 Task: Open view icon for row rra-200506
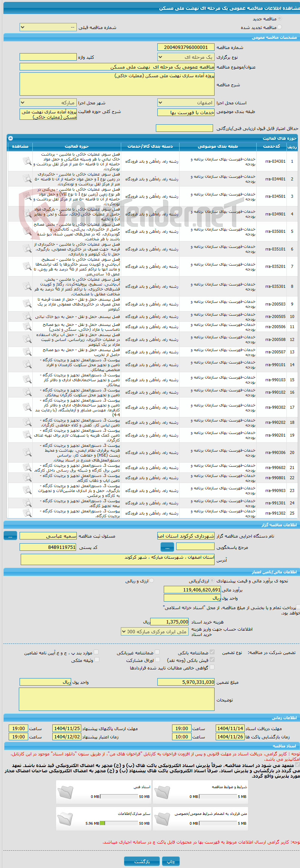(27, 327)
